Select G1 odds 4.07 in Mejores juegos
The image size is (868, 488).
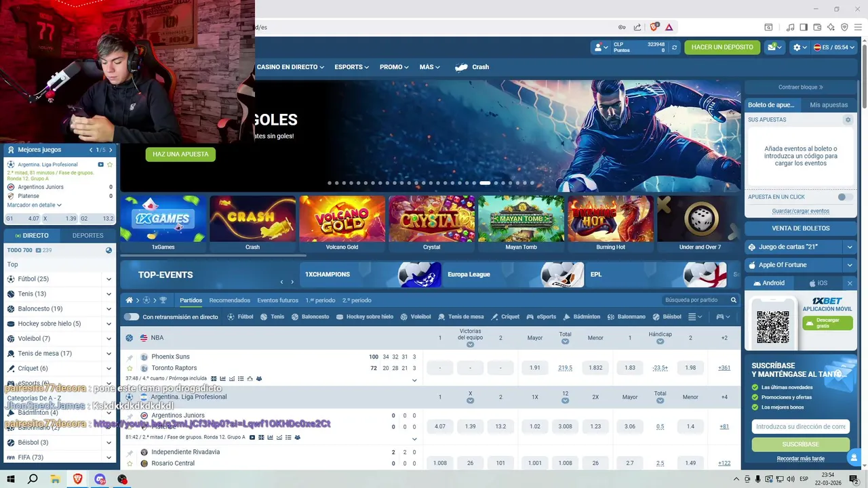coord(23,219)
